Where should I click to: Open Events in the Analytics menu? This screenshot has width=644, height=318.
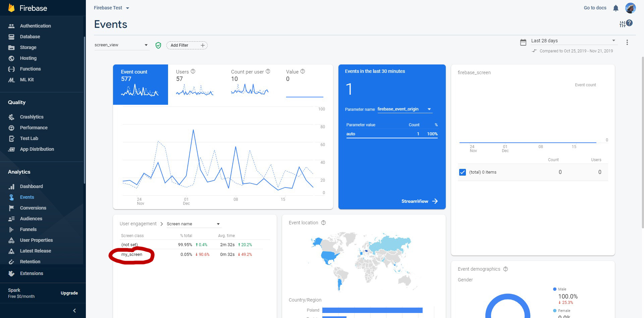click(x=27, y=197)
